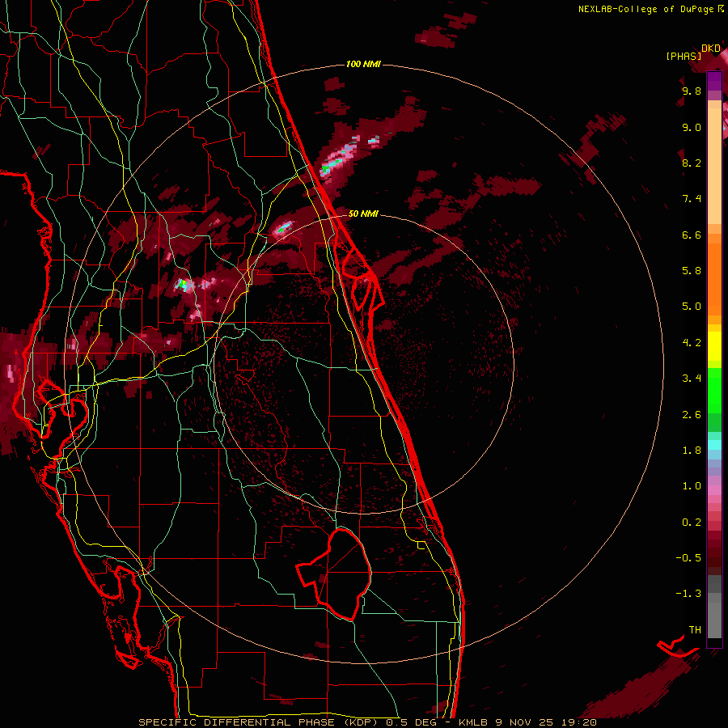Click the DKD label above the color bar
Screen dimensions: 728x728
(711, 49)
